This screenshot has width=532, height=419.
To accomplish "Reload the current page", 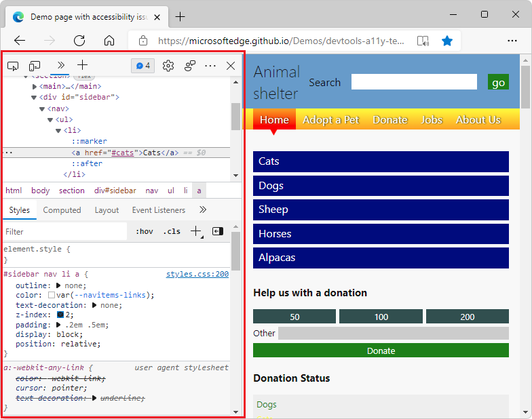I will 79,41.
